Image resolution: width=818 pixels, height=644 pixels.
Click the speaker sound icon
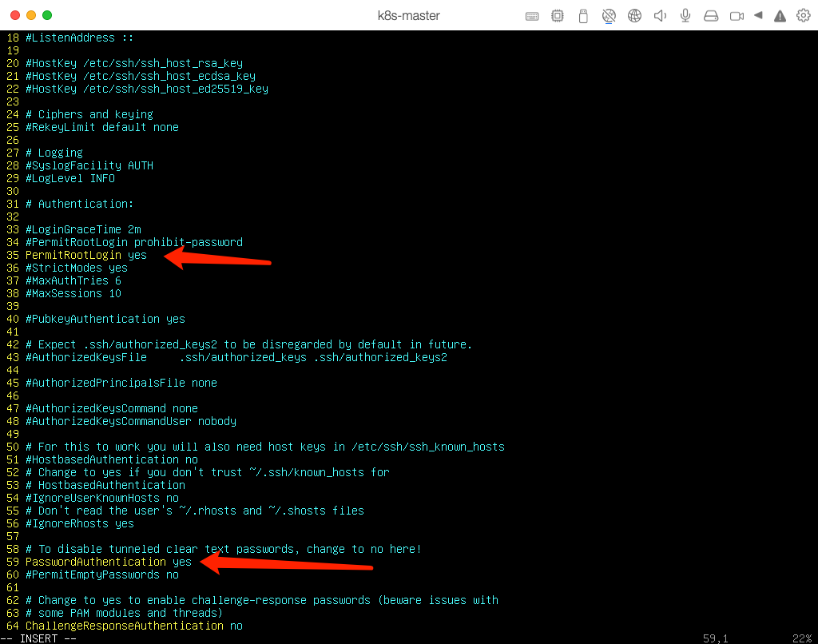(x=660, y=16)
